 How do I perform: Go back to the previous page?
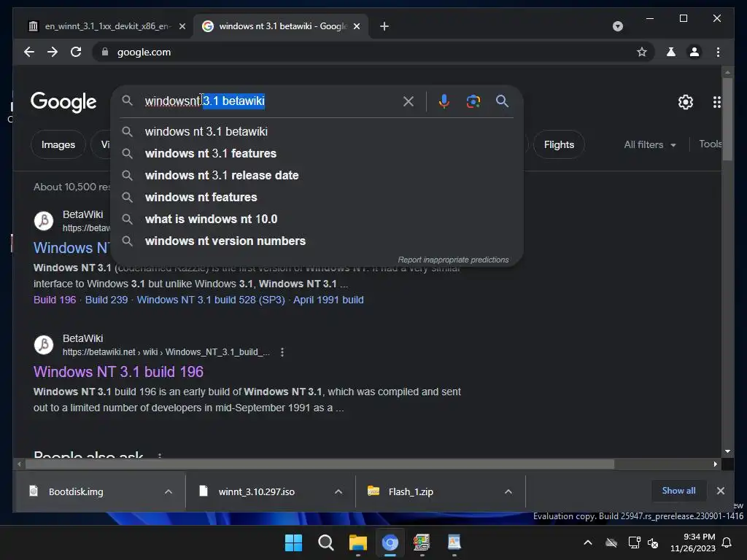click(x=29, y=52)
